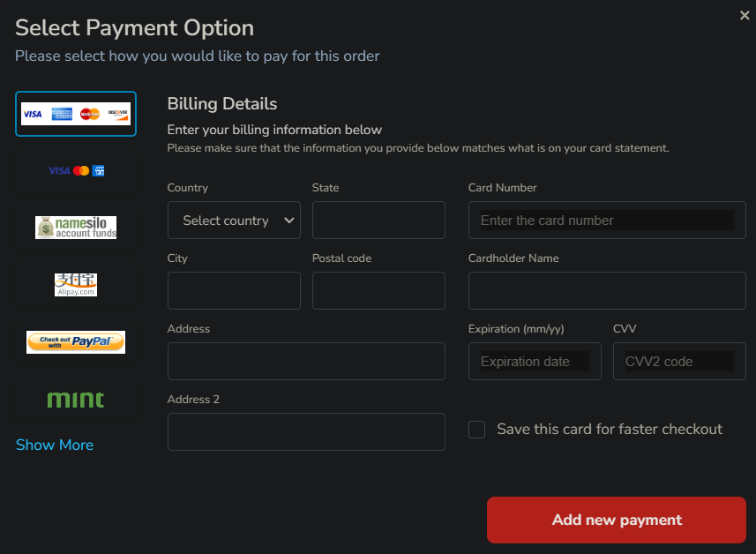756x554 pixels.
Task: Open the Select country dropdown
Action: (x=234, y=221)
